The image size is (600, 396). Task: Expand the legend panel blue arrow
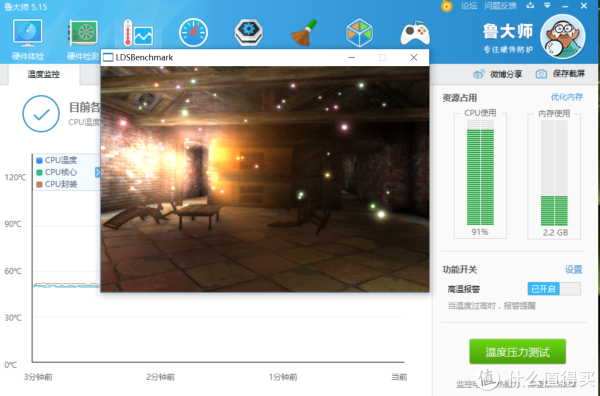(x=98, y=172)
